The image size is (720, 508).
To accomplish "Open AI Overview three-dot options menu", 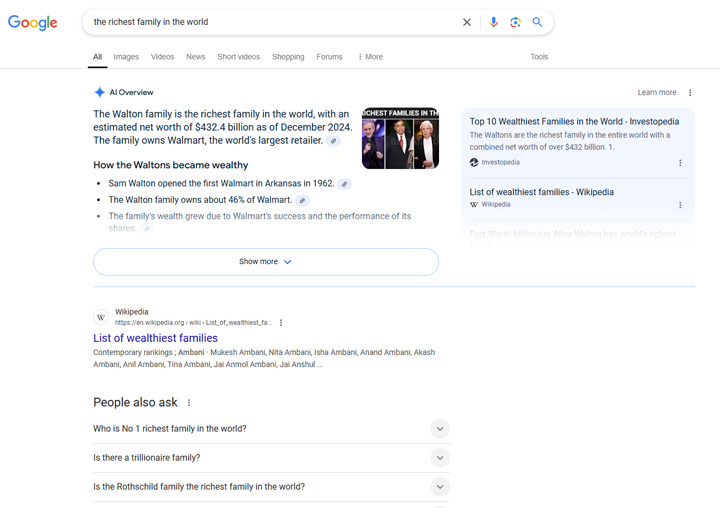I will click(x=690, y=93).
